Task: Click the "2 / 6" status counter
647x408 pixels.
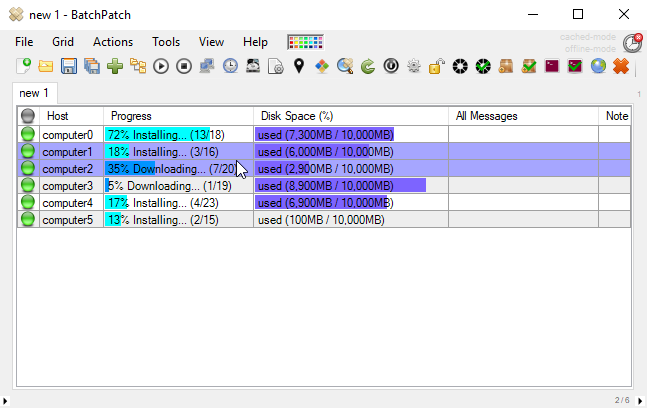Action: tap(622, 400)
